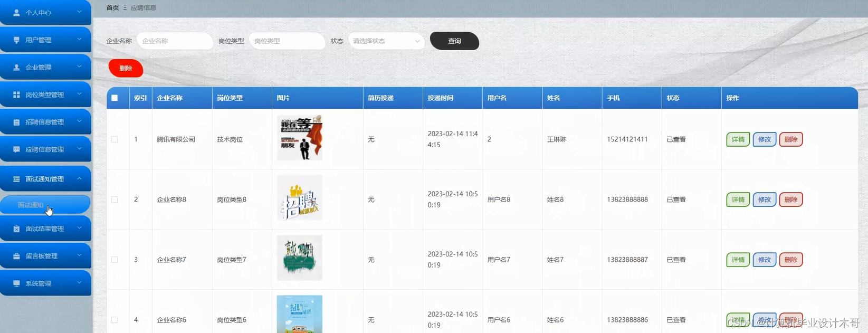Image resolution: width=868 pixels, height=333 pixels.
Task: Open the 腾讯有限公司 row image thumbnail
Action: click(299, 138)
